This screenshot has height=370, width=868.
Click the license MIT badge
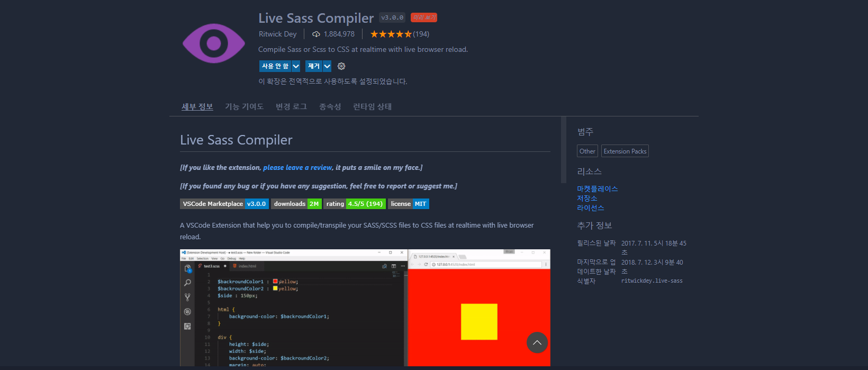[409, 204]
